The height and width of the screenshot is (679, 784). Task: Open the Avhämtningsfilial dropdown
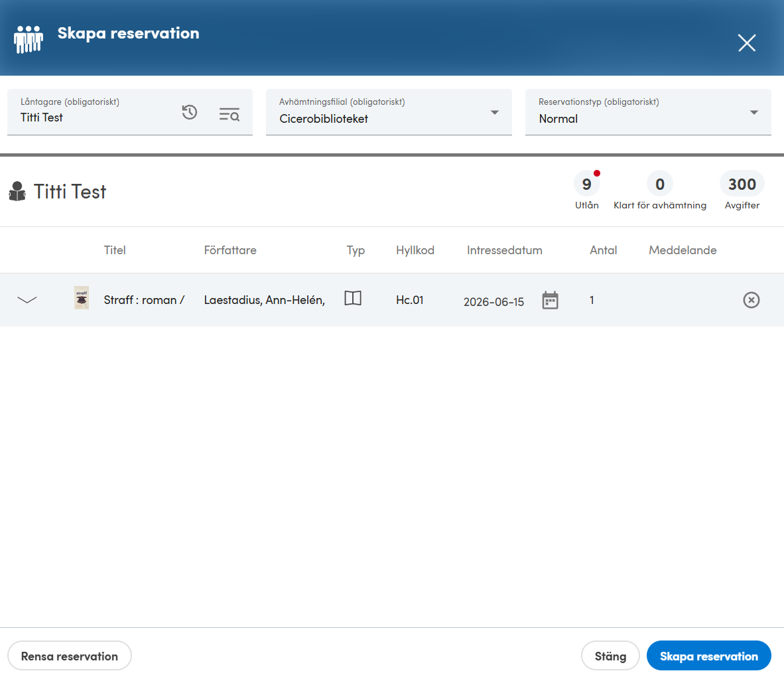(x=389, y=112)
